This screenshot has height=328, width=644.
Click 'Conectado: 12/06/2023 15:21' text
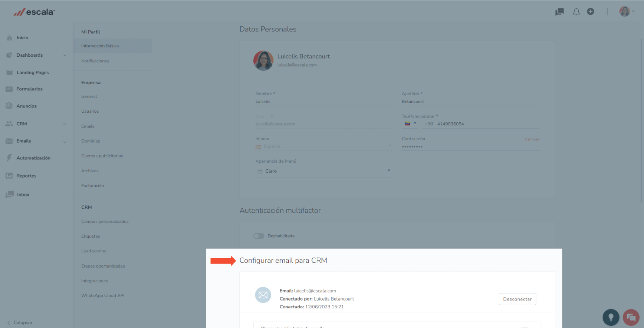[312, 307]
